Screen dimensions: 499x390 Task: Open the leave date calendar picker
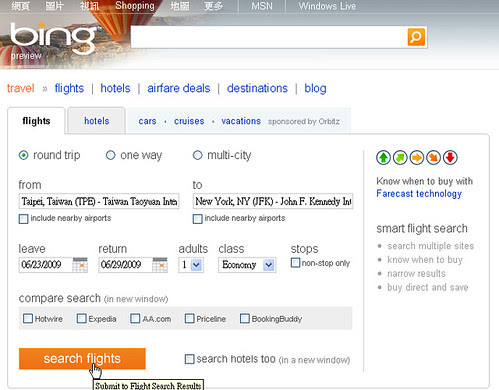(80, 265)
